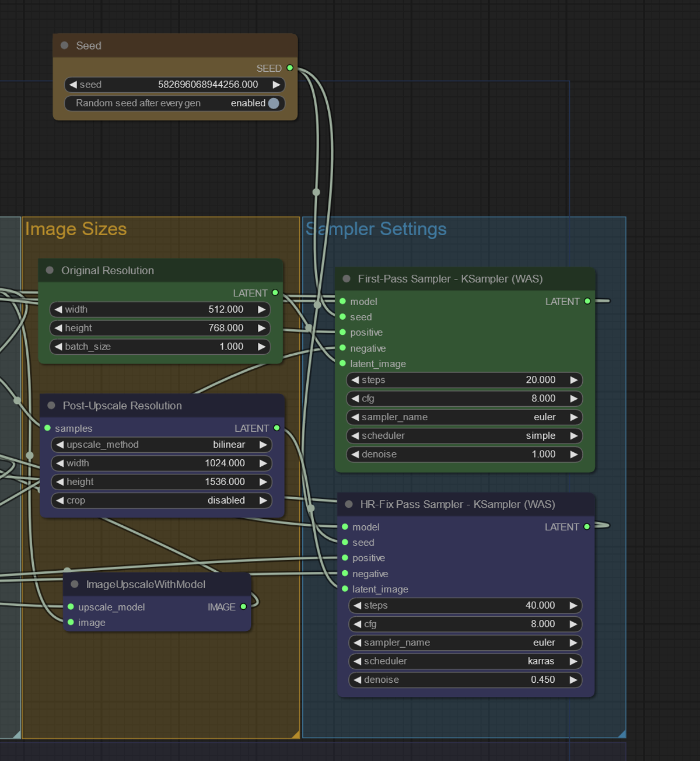This screenshot has height=761, width=700.
Task: Click the negative input port on First-Pass Sampler
Action: tap(342, 348)
